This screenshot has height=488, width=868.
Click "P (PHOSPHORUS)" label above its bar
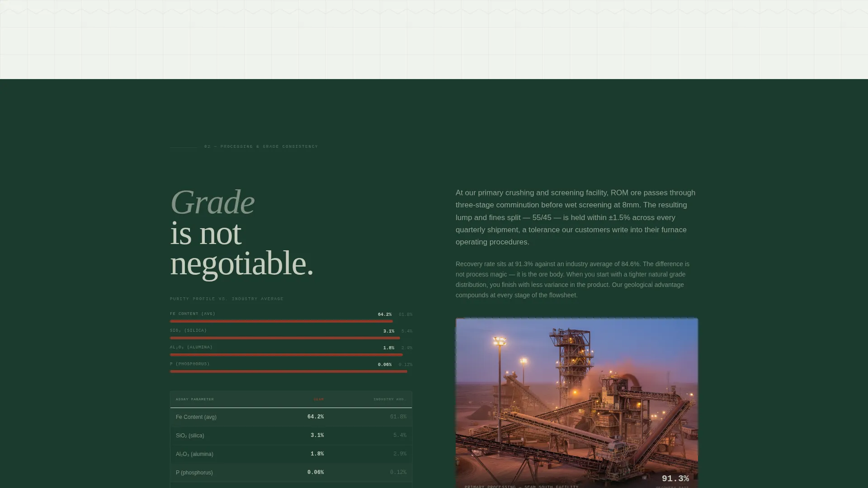coord(190,364)
